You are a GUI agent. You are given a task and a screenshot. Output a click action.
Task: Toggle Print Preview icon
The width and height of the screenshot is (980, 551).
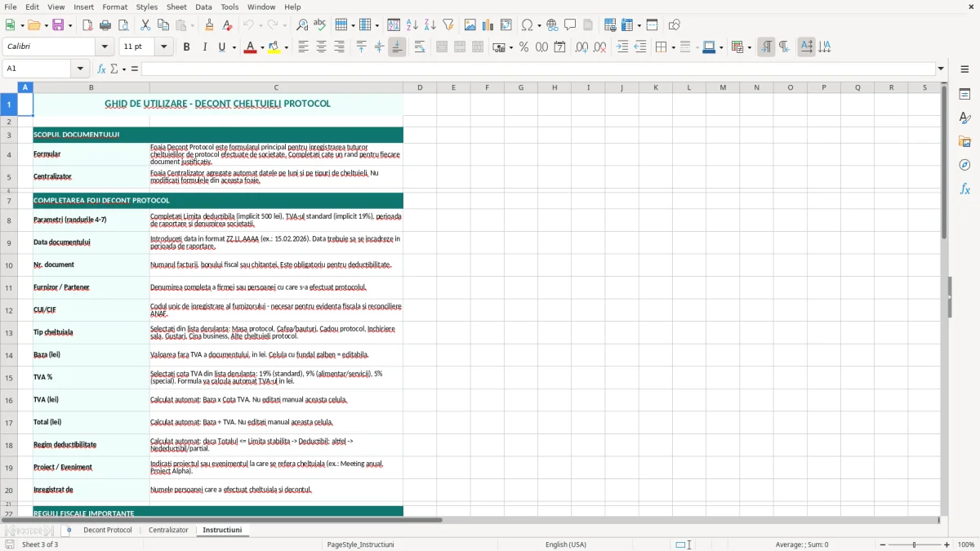pos(122,25)
